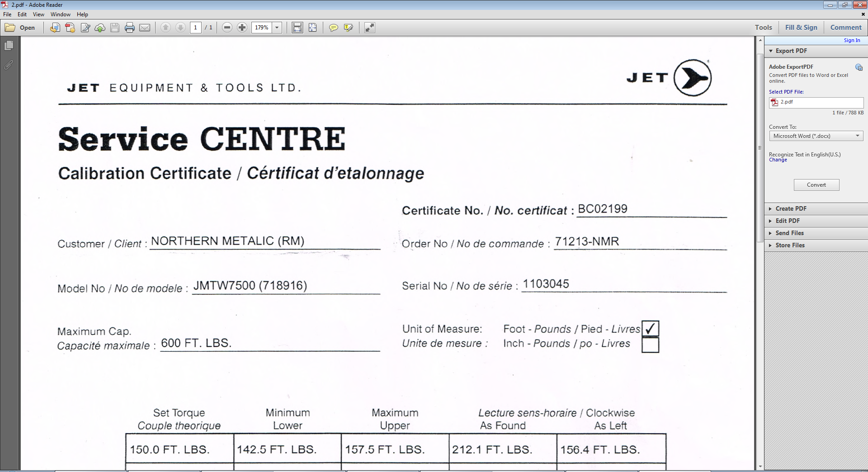Click customer name NORTHERN METALIC (RM)
This screenshot has width=868, height=472.
[x=227, y=241]
